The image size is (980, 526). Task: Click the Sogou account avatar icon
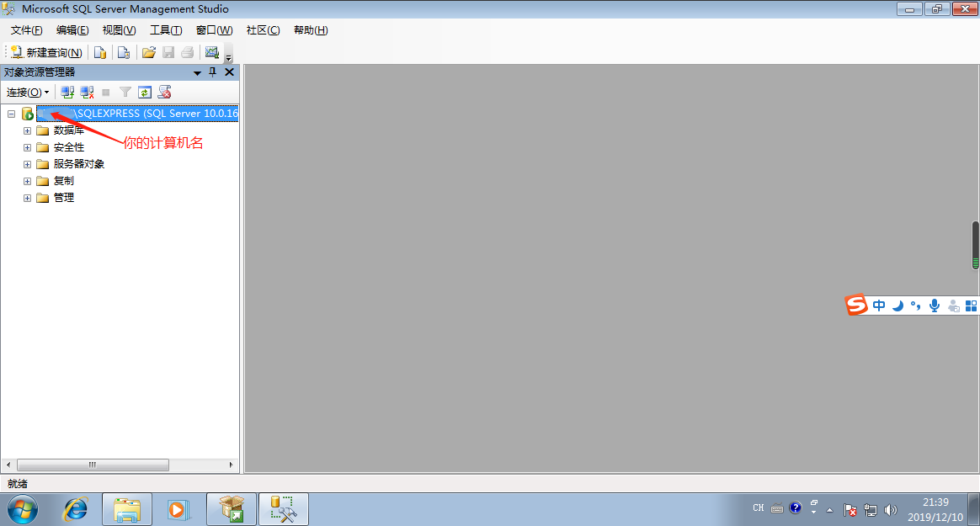click(953, 306)
